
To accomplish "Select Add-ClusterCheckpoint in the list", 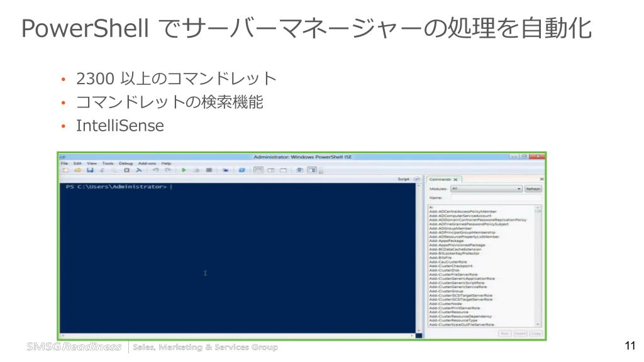I will click(x=450, y=266).
